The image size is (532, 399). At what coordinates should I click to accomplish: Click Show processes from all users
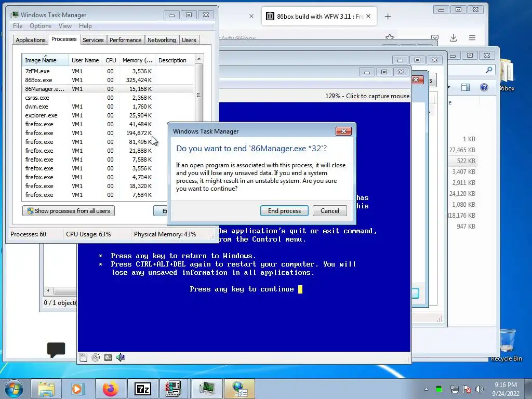[69, 211]
